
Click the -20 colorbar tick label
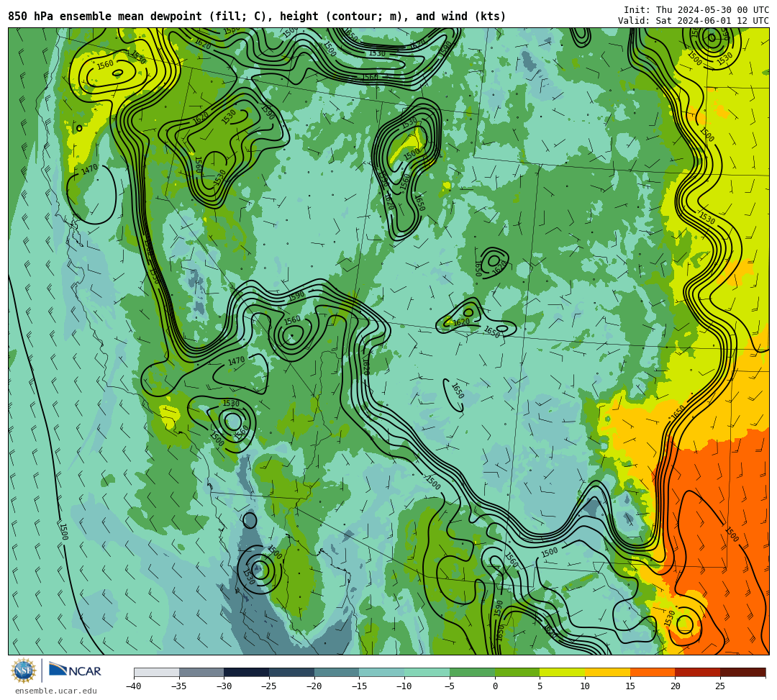[314, 686]
